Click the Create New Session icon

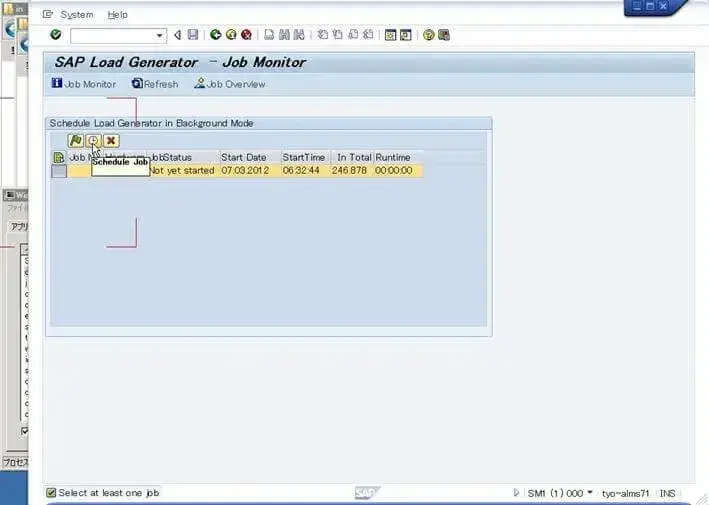tap(390, 35)
